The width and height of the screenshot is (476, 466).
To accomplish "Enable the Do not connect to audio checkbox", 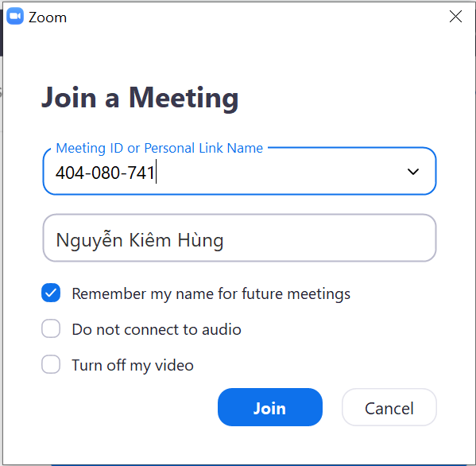I will click(x=51, y=328).
